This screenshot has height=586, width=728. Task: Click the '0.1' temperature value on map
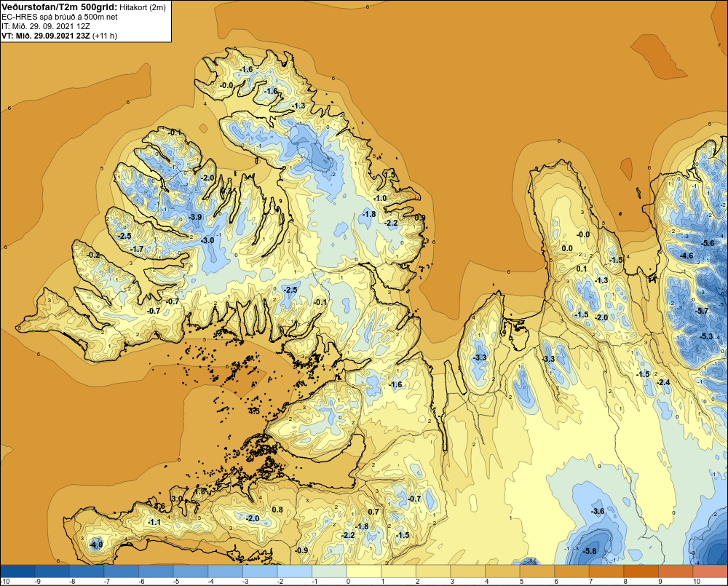581,269
